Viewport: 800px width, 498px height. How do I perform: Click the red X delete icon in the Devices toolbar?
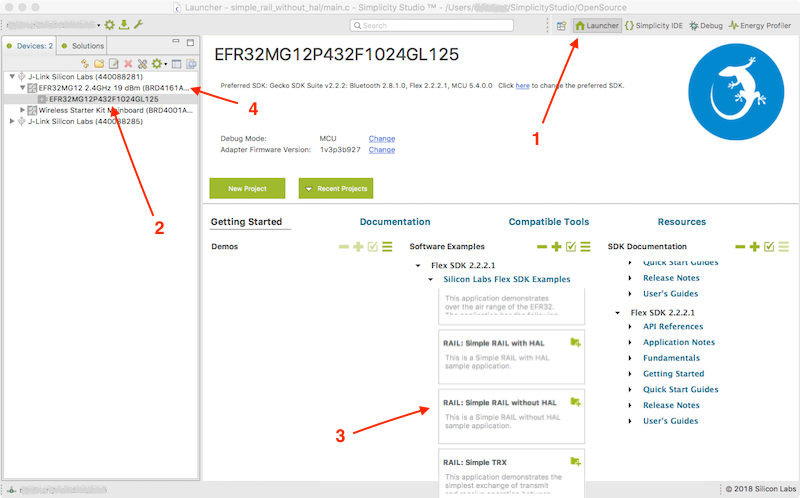pos(128,64)
